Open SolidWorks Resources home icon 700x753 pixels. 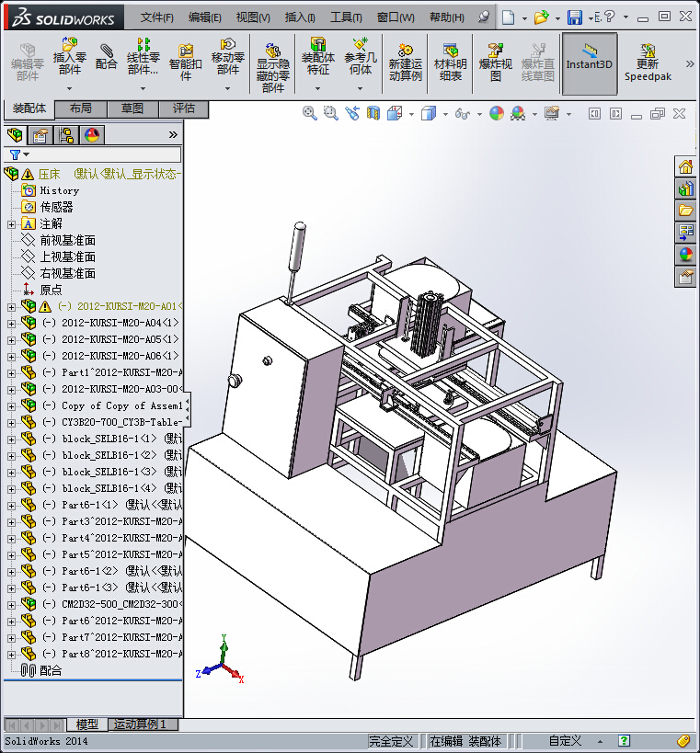pos(685,167)
